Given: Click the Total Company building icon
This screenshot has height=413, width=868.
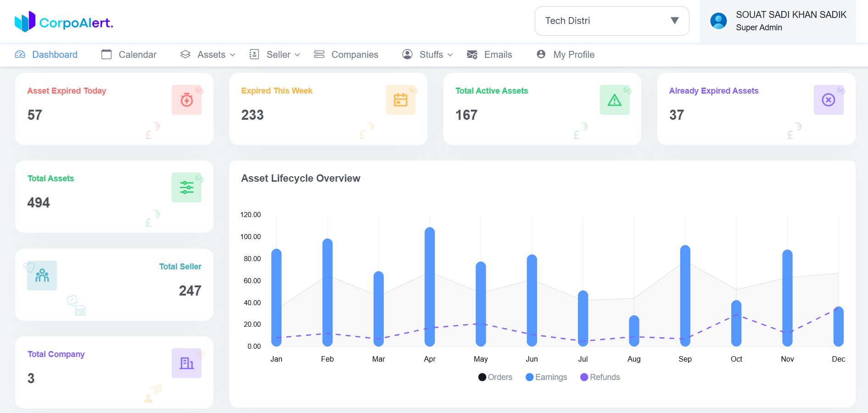Looking at the screenshot, I should pos(186,363).
